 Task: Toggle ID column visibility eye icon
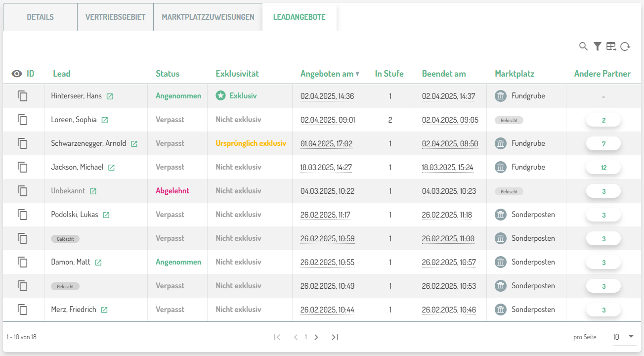point(17,74)
